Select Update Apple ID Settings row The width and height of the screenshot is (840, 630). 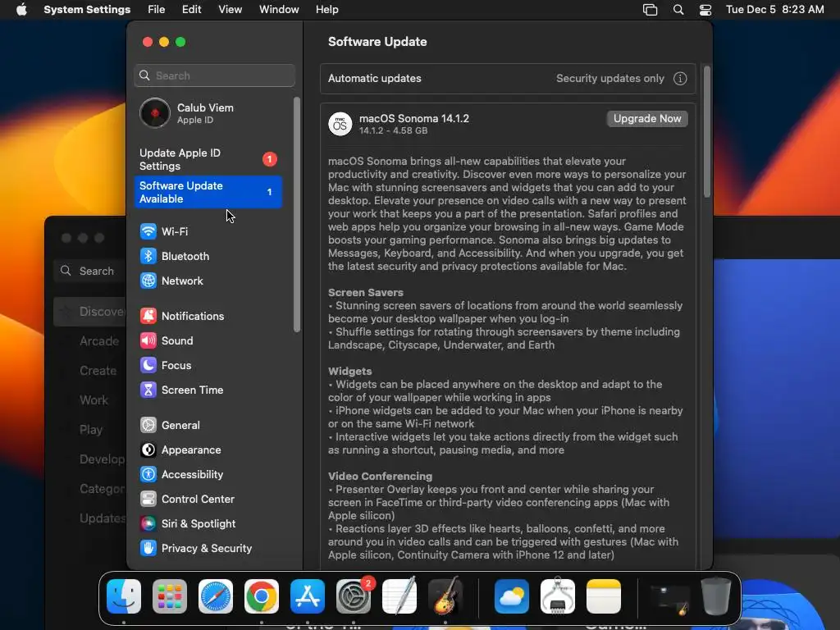tap(208, 160)
